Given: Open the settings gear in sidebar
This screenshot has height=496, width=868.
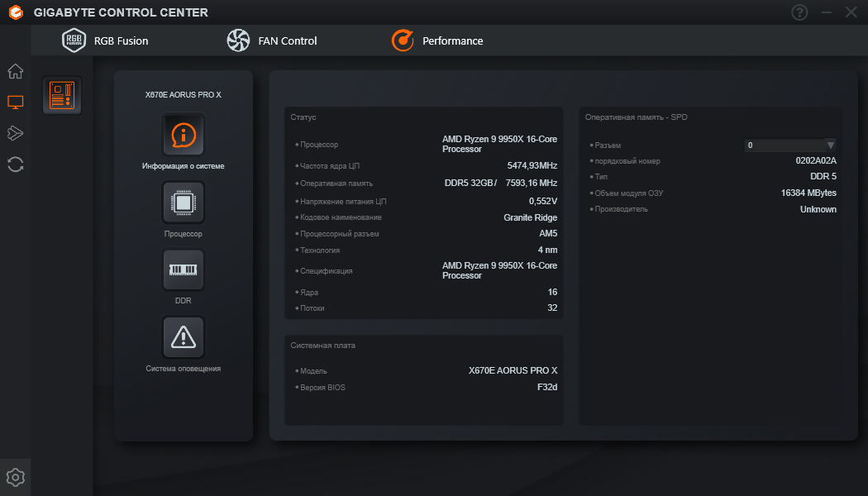Looking at the screenshot, I should pos(16,477).
